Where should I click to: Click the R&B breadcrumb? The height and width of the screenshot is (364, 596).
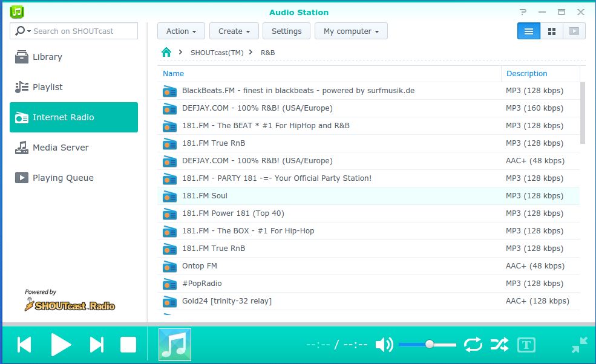[267, 53]
